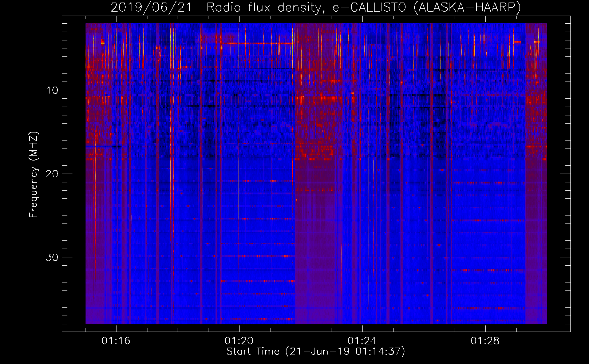Viewport: 589px width, 364px height.
Task: Click the 'Frequency (MHZ)' axis label
Action: click(33, 175)
